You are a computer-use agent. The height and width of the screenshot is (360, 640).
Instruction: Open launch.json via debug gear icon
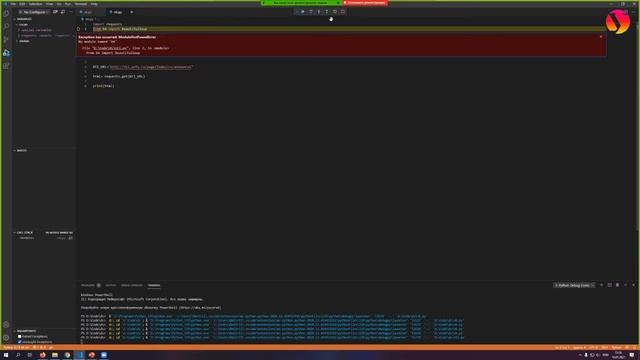[56, 12]
